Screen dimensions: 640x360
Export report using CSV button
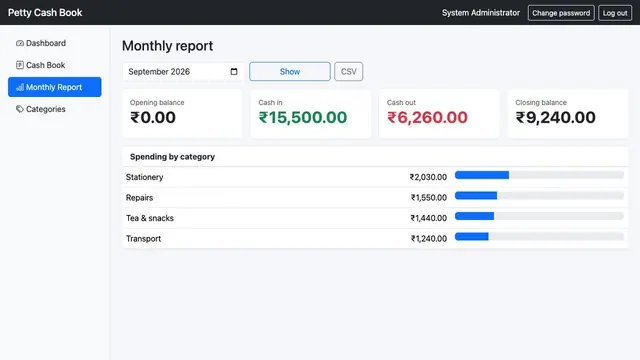349,71
